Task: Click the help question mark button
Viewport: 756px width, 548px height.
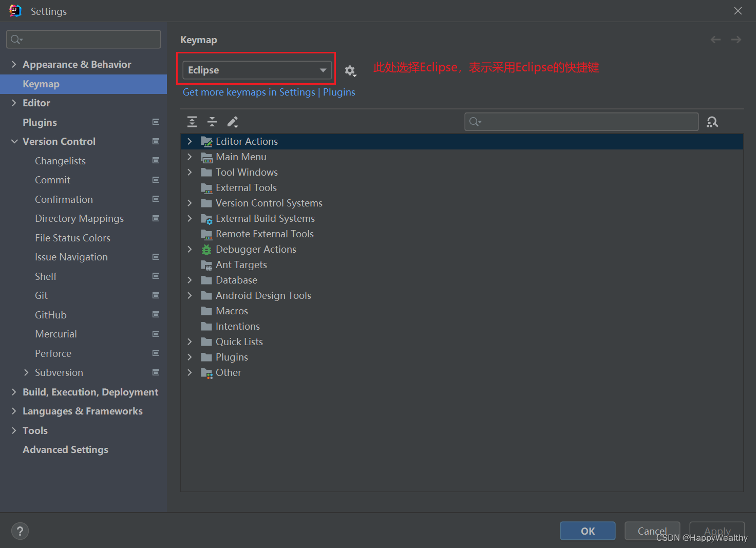Action: (x=20, y=531)
